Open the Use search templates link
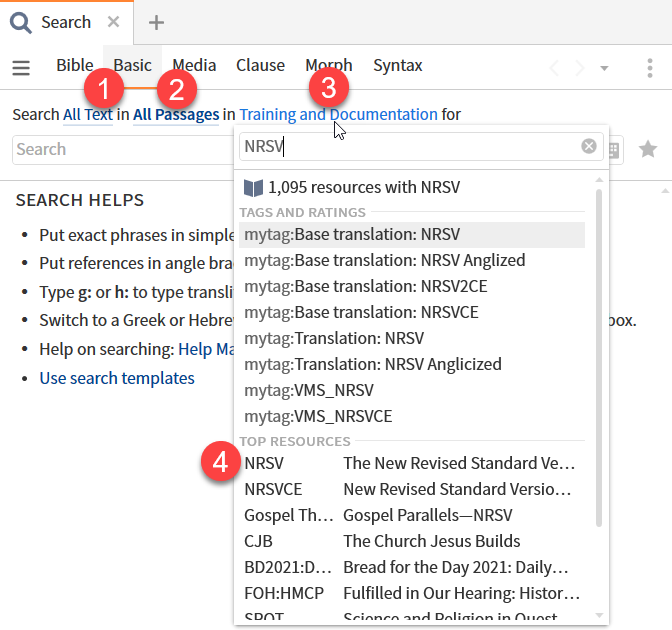The height and width of the screenshot is (630, 672). pos(117,378)
